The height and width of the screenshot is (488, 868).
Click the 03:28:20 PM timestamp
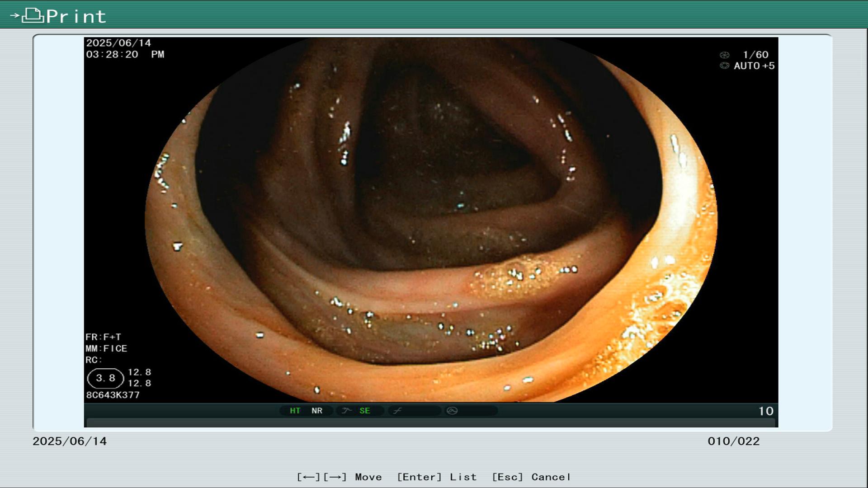click(125, 54)
